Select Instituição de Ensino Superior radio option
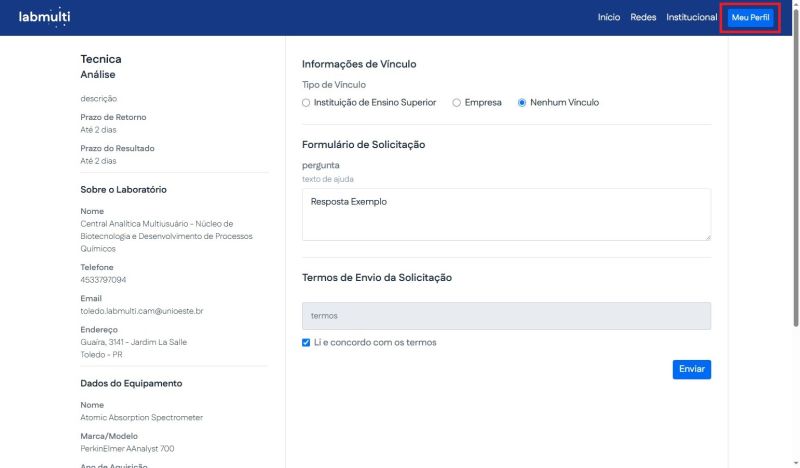The height and width of the screenshot is (468, 800). 307,103
